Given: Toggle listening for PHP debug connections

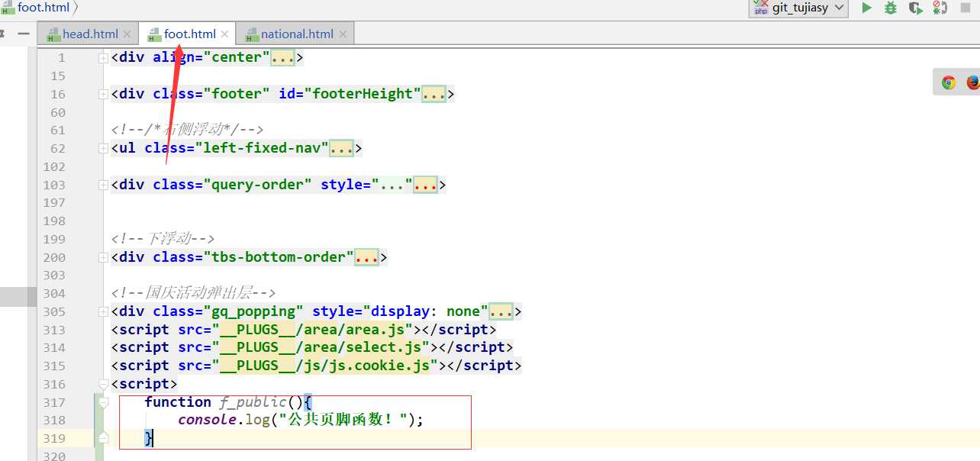Looking at the screenshot, I should 939,8.
